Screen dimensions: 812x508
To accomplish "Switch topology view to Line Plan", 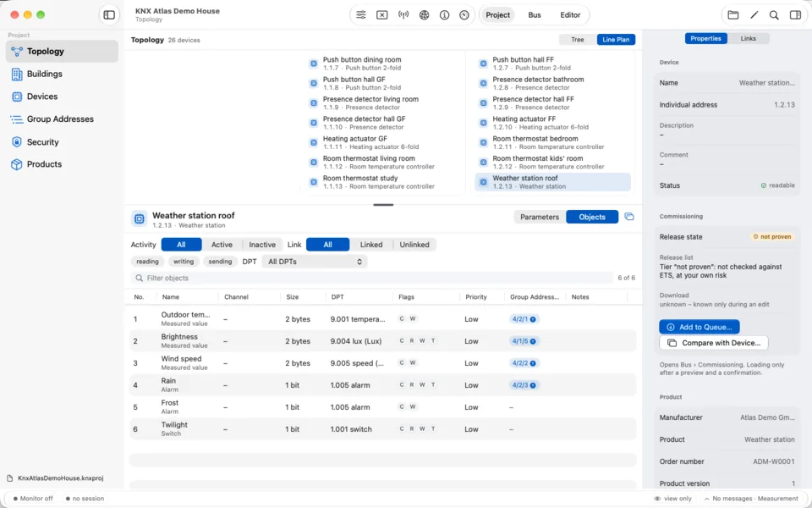I will [616, 40].
